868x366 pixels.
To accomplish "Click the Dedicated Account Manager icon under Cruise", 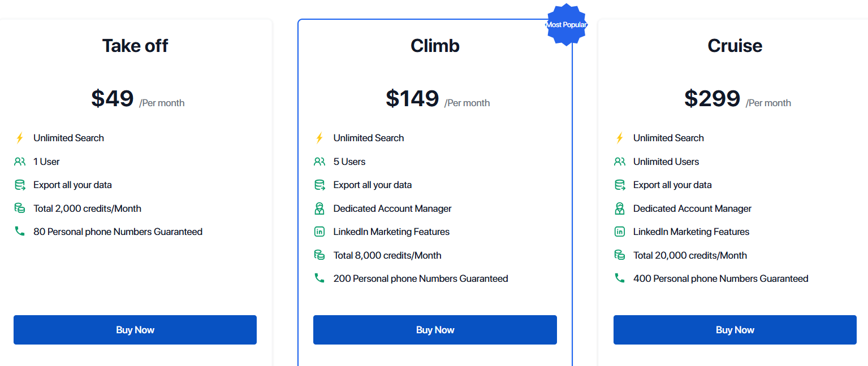I will tap(620, 208).
